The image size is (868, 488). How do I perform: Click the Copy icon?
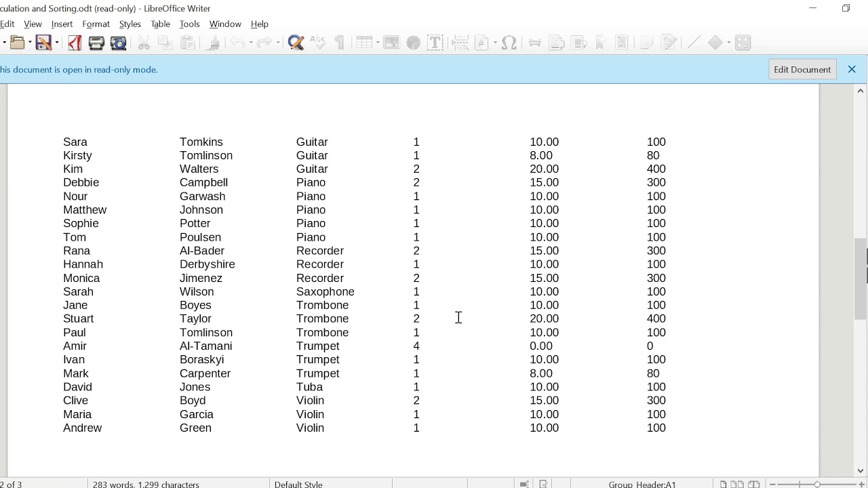(165, 43)
